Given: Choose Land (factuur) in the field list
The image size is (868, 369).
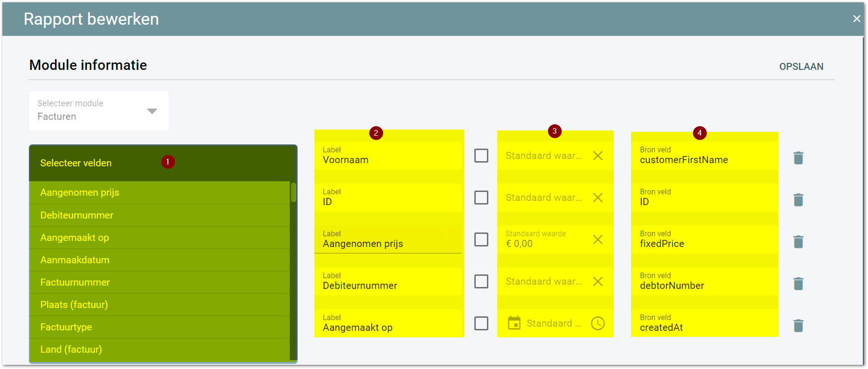Looking at the screenshot, I should [x=160, y=349].
